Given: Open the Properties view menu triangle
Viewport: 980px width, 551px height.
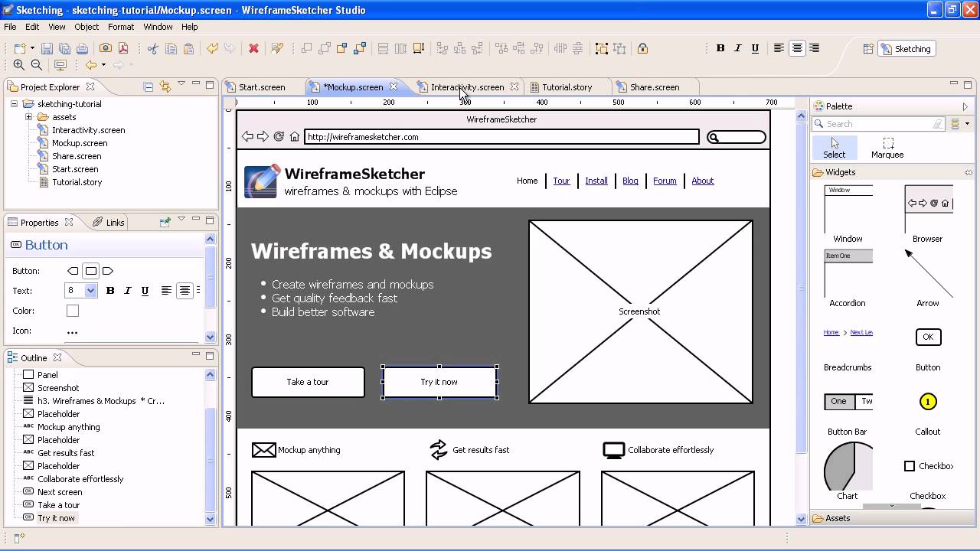Looking at the screenshot, I should 181,220.
